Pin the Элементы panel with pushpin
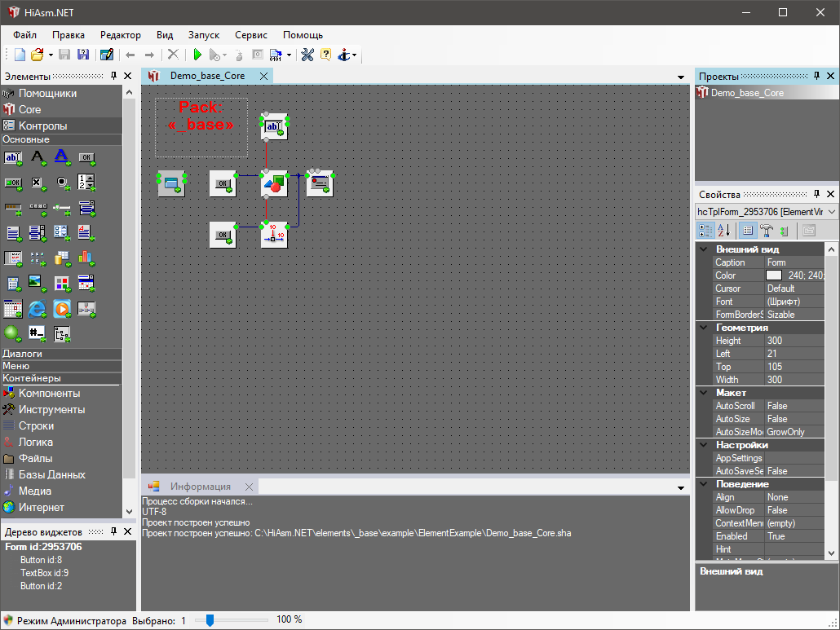This screenshot has width=840, height=630. click(x=113, y=77)
